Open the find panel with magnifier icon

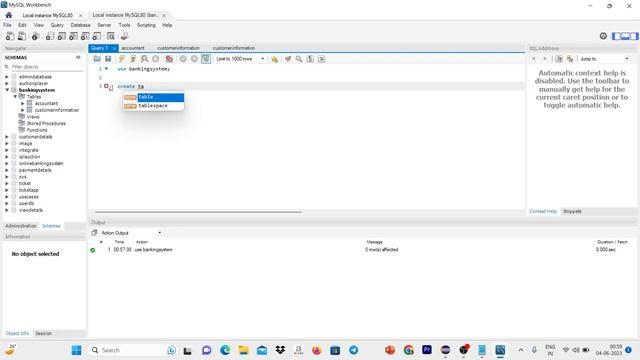(x=299, y=59)
